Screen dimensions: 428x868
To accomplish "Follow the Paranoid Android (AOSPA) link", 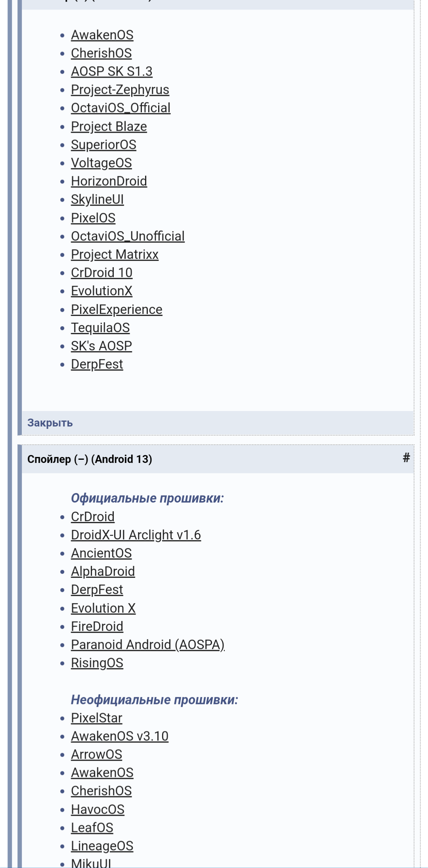I will pyautogui.click(x=148, y=644).
